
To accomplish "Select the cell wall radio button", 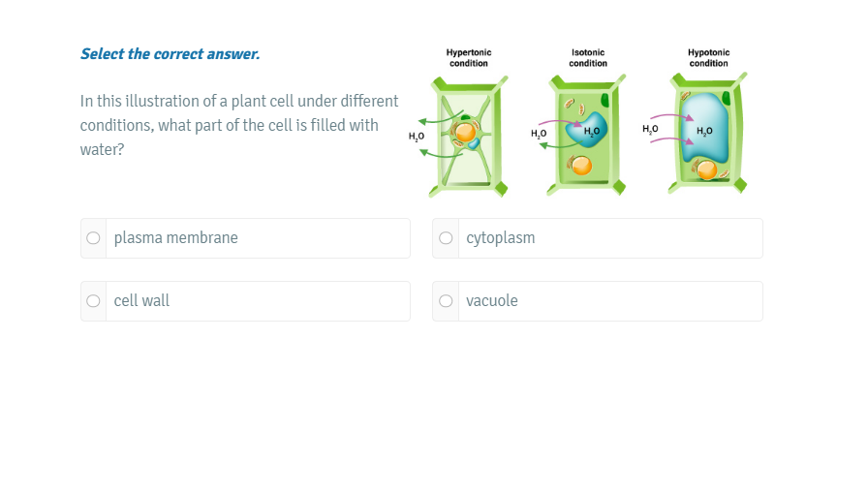I will (93, 301).
